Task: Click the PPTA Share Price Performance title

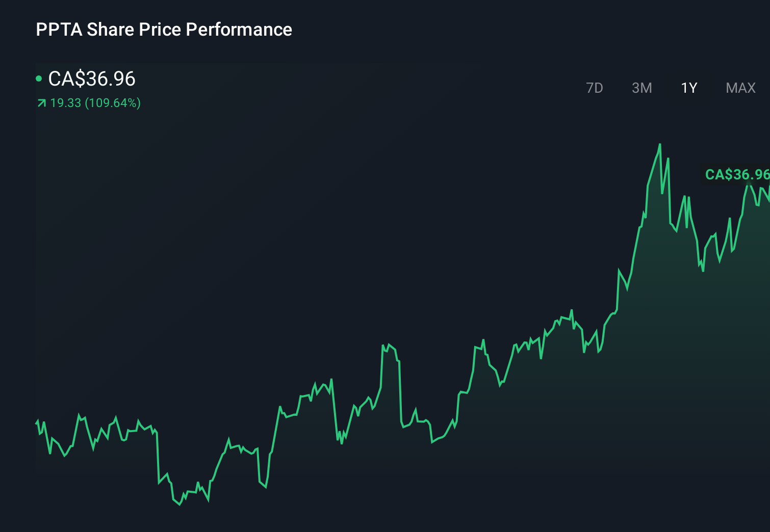Action: (164, 30)
